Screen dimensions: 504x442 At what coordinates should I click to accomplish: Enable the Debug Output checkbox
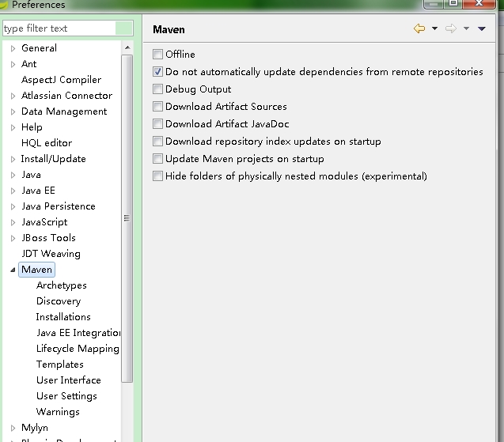click(x=157, y=89)
